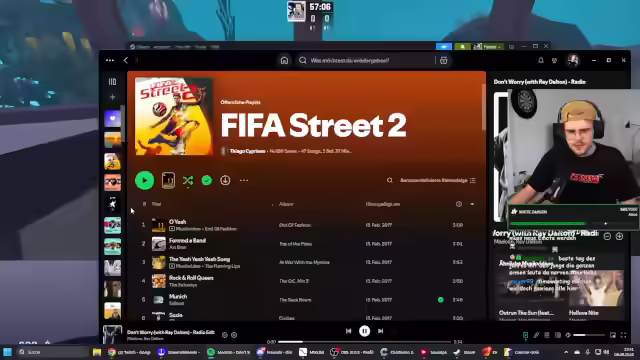Go back with the left arrow
Image resolution: width=640 pixels, height=360 pixels.
point(126,60)
